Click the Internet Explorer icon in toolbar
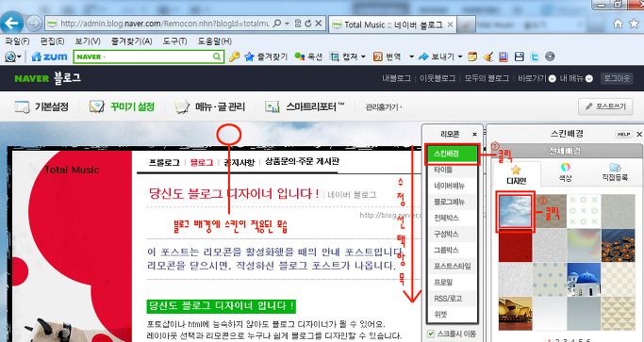644x342 pixels. coord(9,57)
